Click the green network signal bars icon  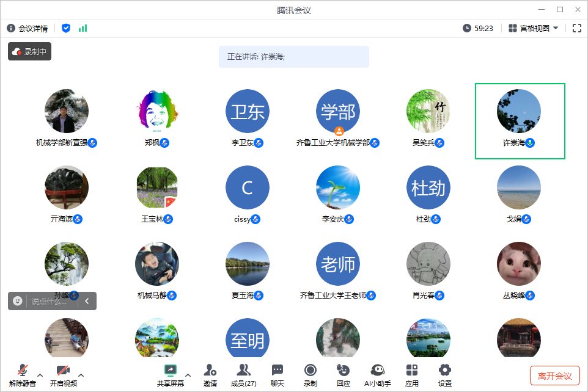click(x=83, y=28)
